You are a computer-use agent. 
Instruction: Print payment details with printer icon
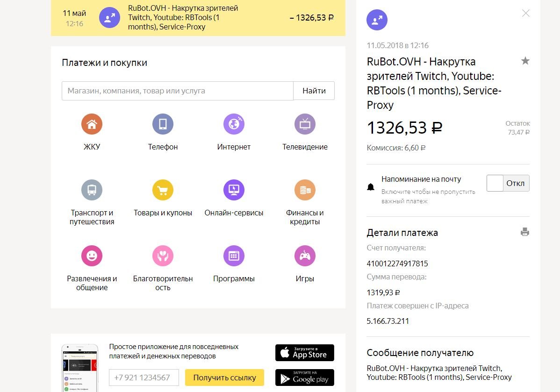pyautogui.click(x=525, y=232)
